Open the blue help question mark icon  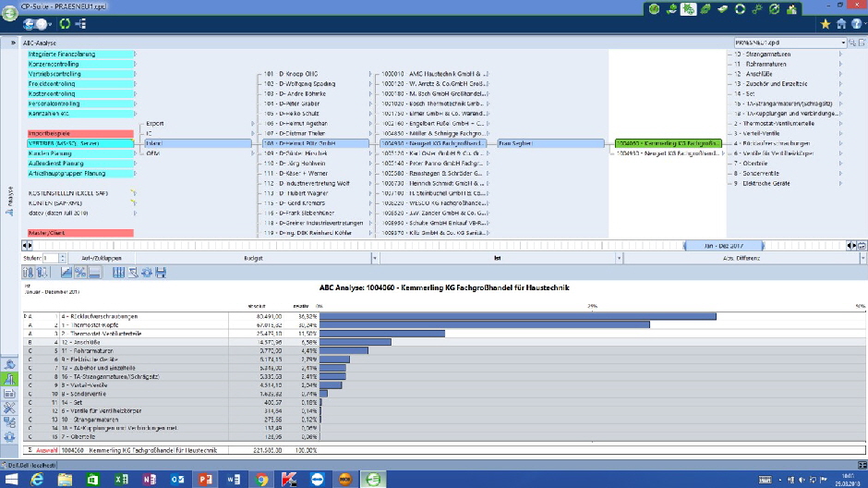pyautogui.click(x=857, y=24)
